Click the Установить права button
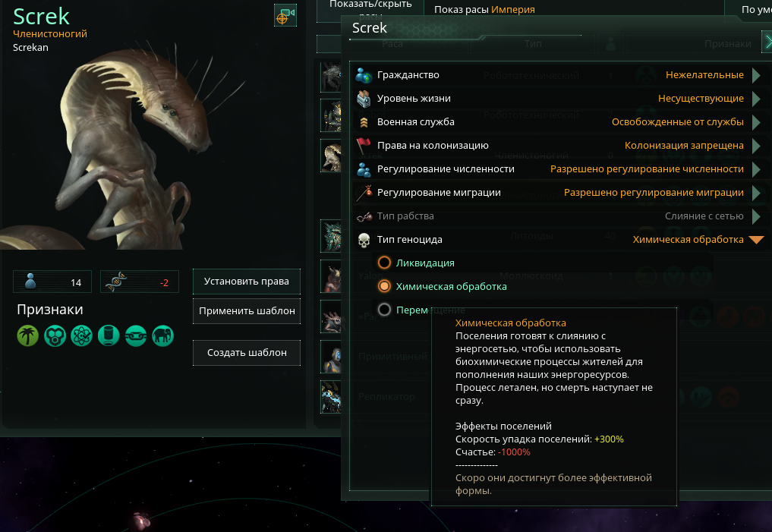 [247, 282]
